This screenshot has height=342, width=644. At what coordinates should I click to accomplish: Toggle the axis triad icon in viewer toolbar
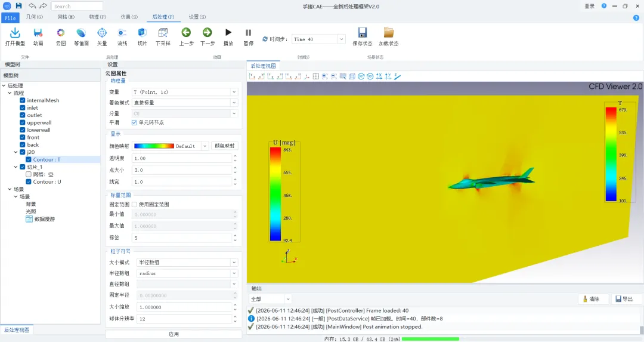[307, 76]
